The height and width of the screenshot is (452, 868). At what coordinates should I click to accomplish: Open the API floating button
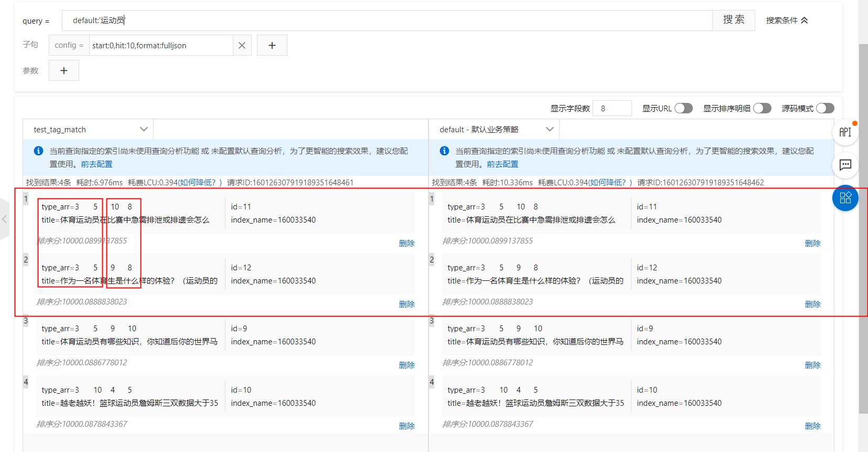845,132
